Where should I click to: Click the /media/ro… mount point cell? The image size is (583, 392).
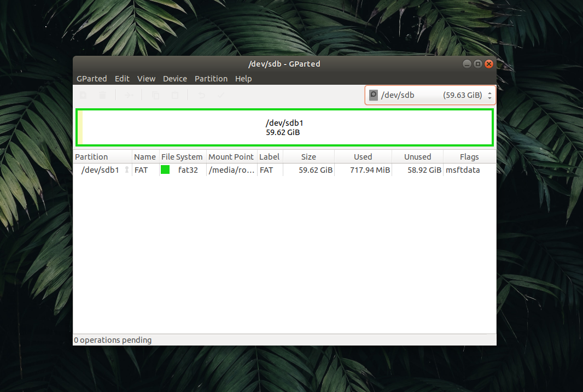[231, 170]
